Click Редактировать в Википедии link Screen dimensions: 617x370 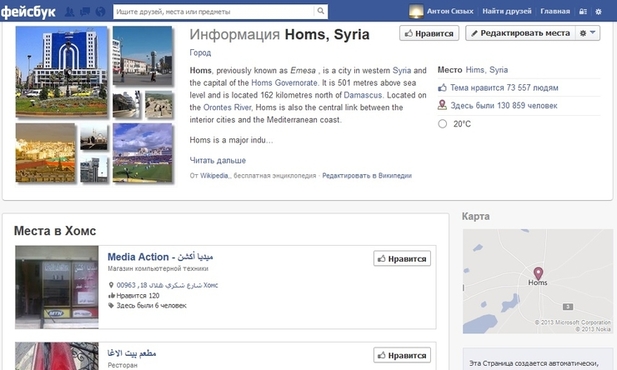[367, 176]
